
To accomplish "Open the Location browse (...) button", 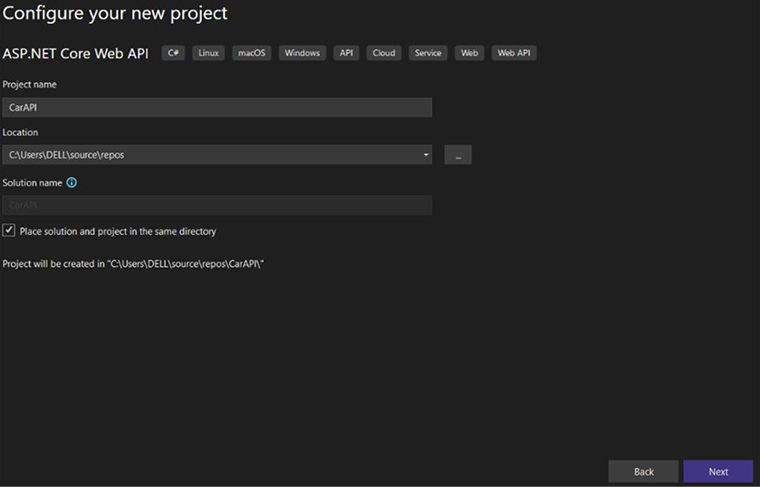I will point(458,155).
